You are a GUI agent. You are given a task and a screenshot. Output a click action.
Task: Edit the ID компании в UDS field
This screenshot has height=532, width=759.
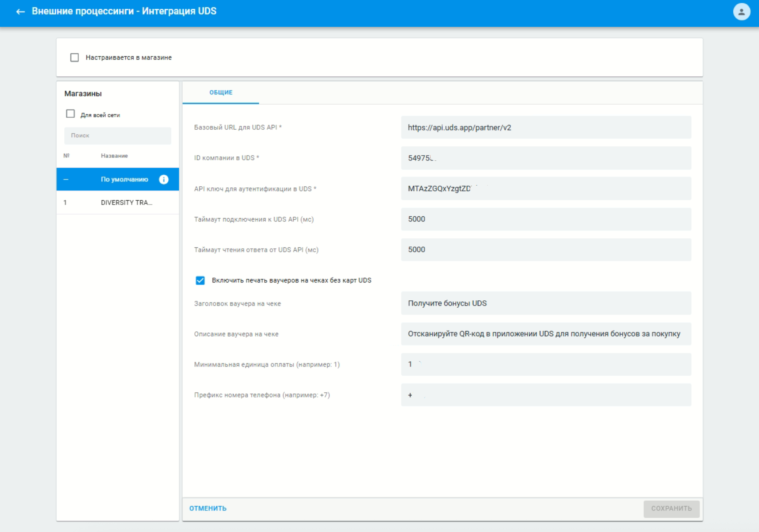[x=546, y=158]
